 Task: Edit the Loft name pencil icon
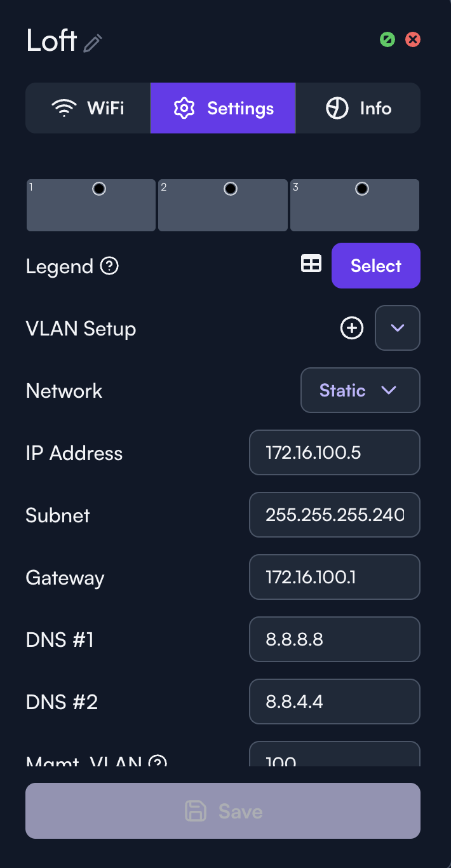coord(93,43)
